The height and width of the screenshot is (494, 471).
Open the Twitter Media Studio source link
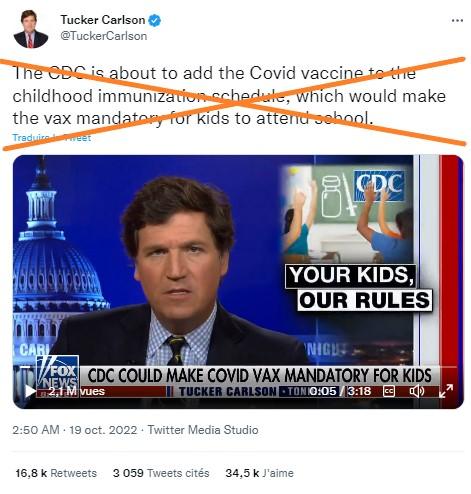[x=203, y=430]
